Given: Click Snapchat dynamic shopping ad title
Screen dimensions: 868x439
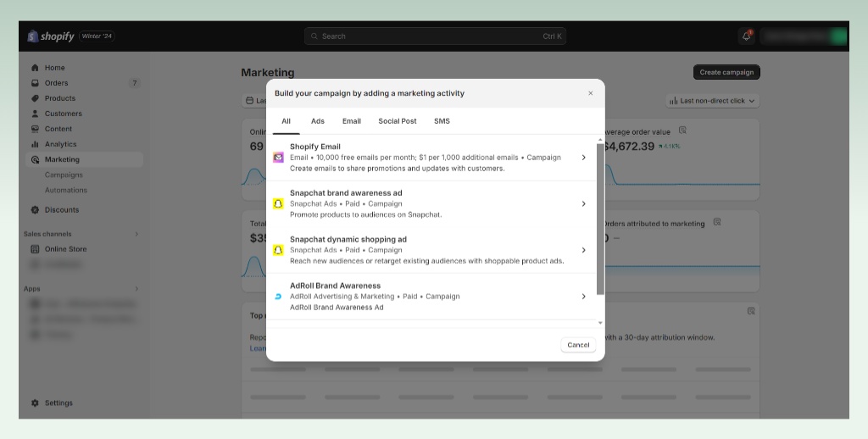Looking at the screenshot, I should [x=348, y=240].
